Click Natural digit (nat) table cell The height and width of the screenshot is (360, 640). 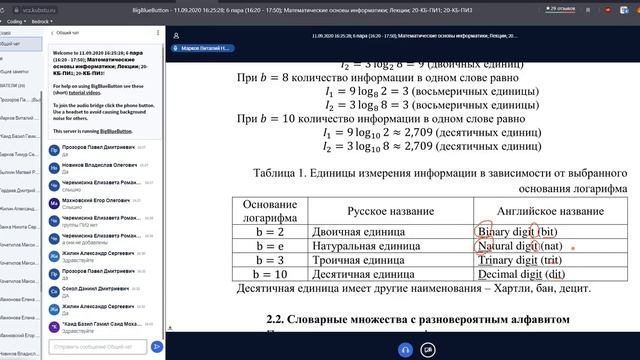point(550,246)
